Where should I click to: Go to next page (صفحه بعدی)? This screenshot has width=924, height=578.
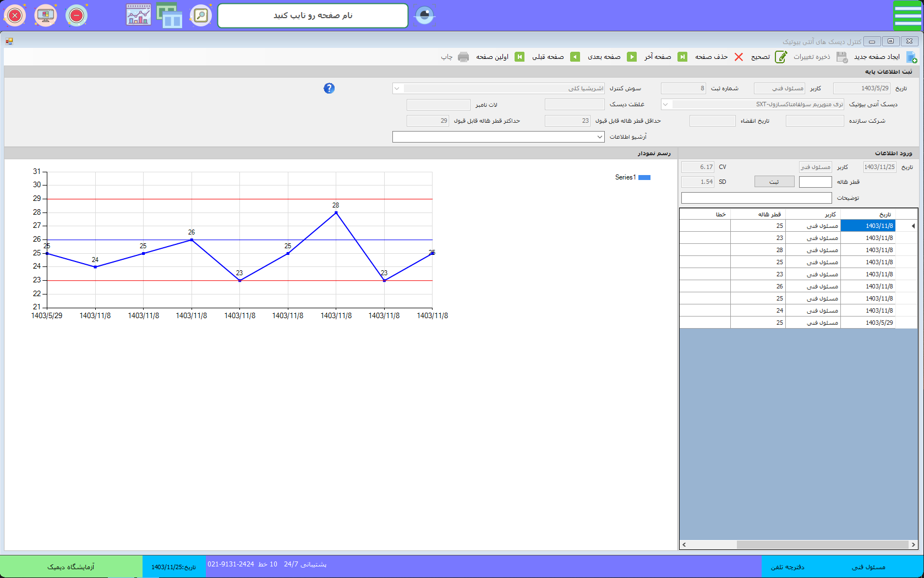[x=632, y=57]
